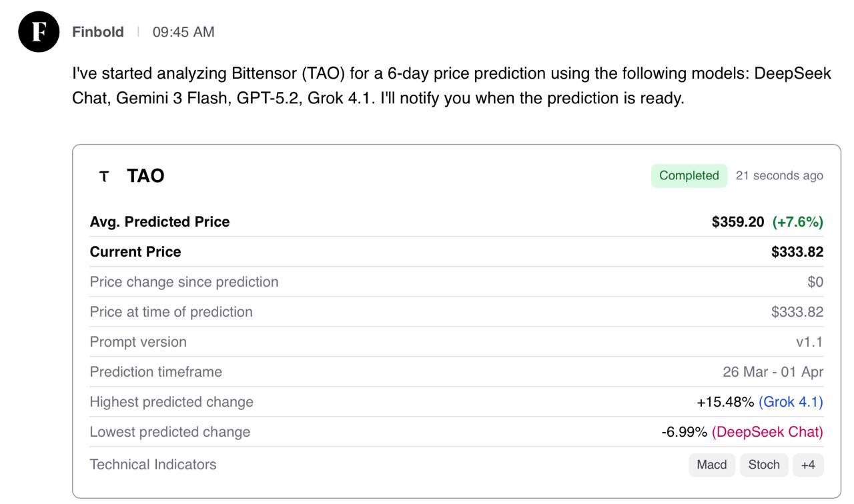This screenshot has height=504, width=854.
Task: Switch to the Finbold feed tab
Action: [x=97, y=31]
